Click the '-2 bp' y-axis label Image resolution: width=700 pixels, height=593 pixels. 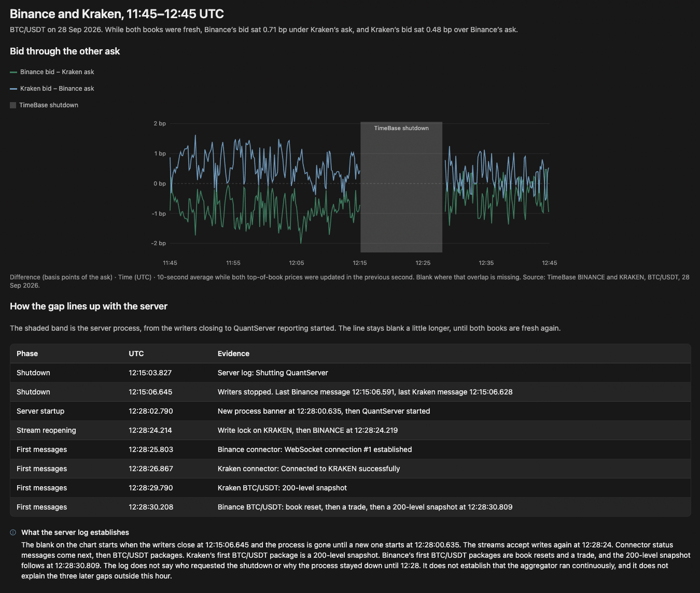click(x=159, y=243)
